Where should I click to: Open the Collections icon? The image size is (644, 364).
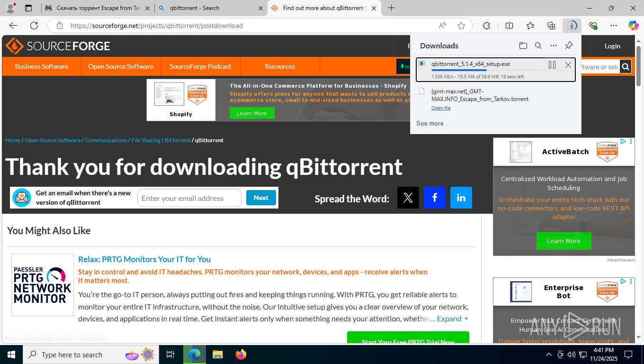(x=551, y=26)
